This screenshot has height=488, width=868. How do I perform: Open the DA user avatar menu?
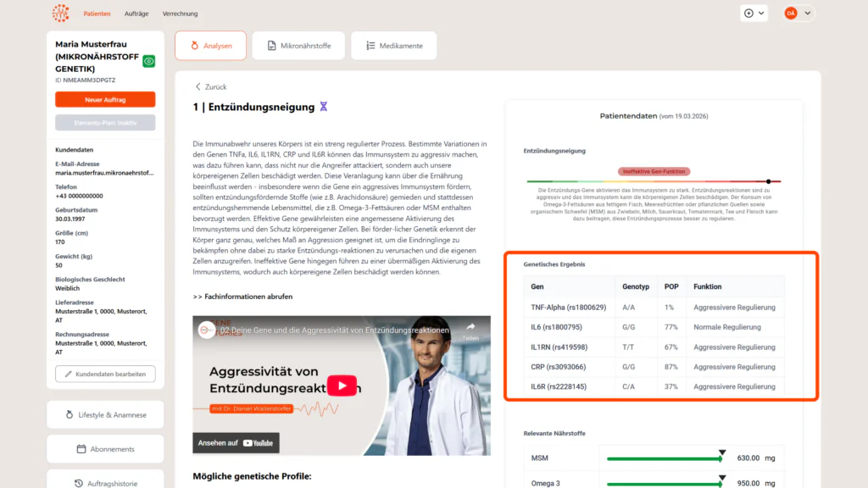point(798,13)
